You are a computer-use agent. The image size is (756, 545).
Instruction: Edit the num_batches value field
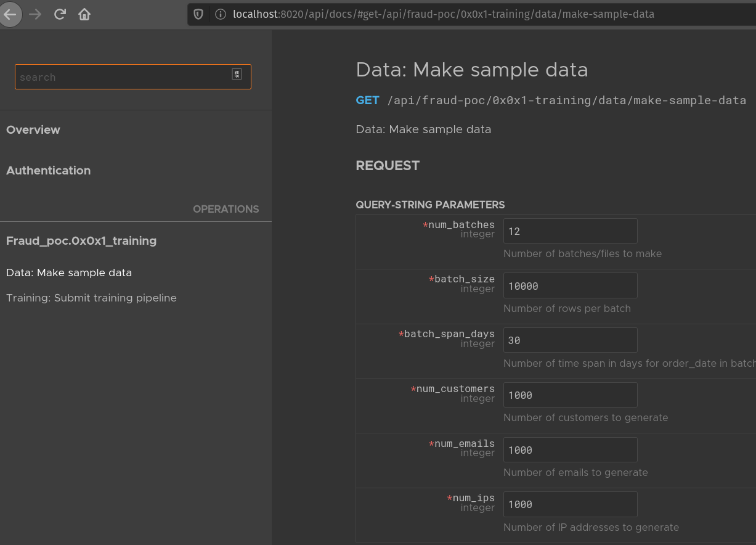point(570,231)
